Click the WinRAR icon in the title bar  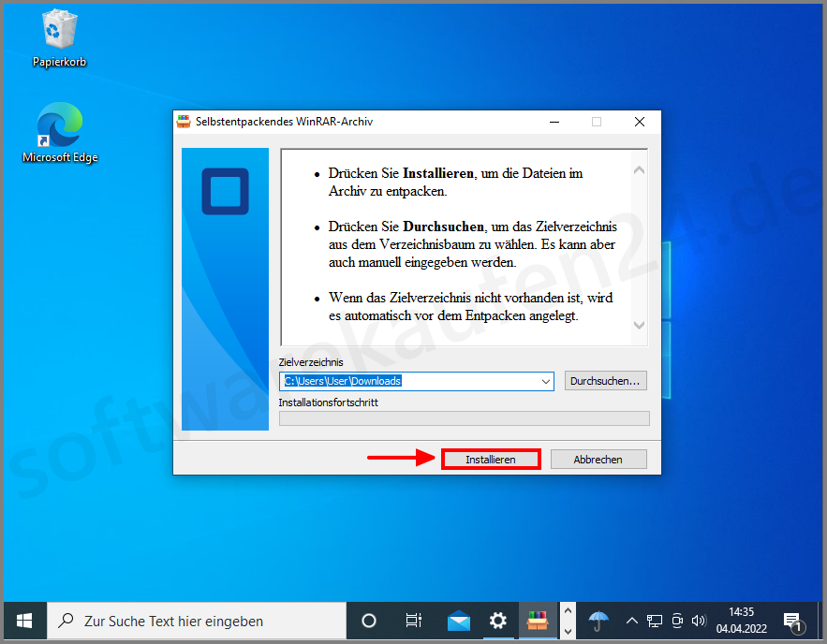[184, 122]
